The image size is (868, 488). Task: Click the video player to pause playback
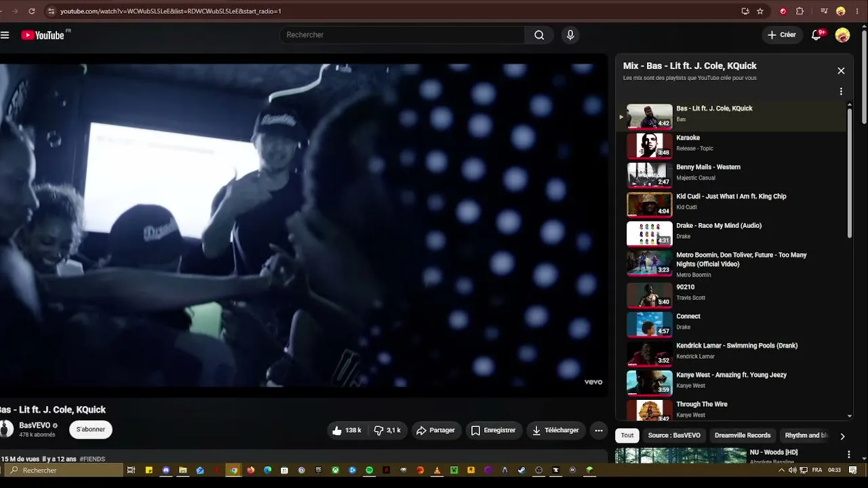point(304,225)
